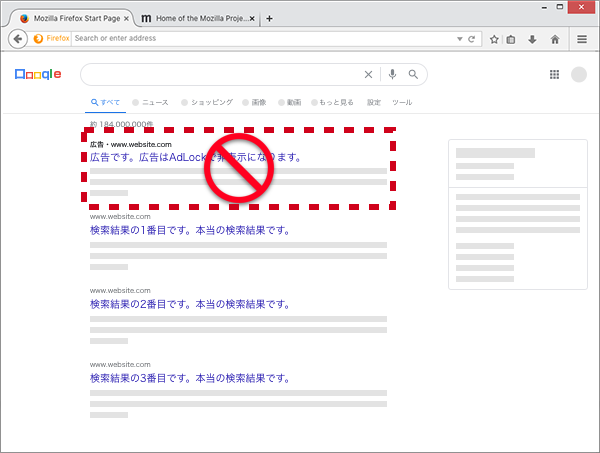The width and height of the screenshot is (600, 453).
Task: Start voice search with microphone icon
Action: coord(392,74)
